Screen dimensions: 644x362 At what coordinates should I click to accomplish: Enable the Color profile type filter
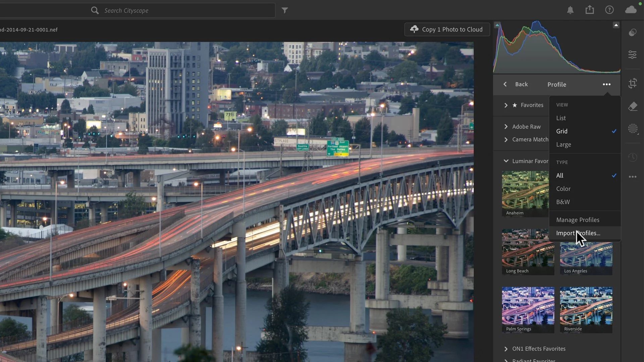coord(563,189)
